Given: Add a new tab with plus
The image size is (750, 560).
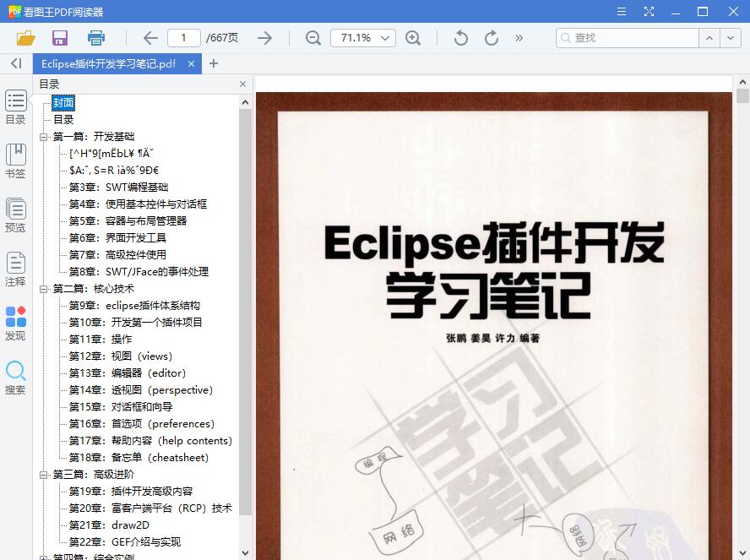Looking at the screenshot, I should click(214, 63).
